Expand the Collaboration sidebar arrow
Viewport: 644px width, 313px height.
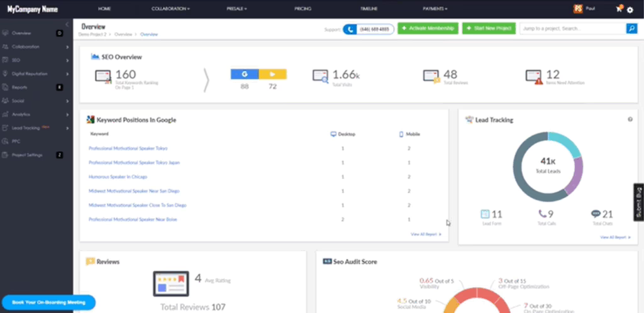tap(67, 47)
